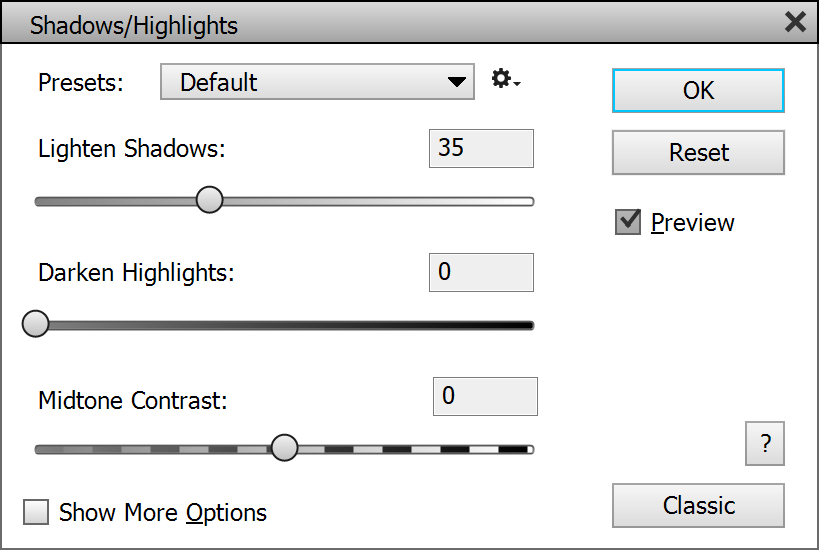
Task: Close the Shadows/Highlights dialog
Action: [795, 22]
